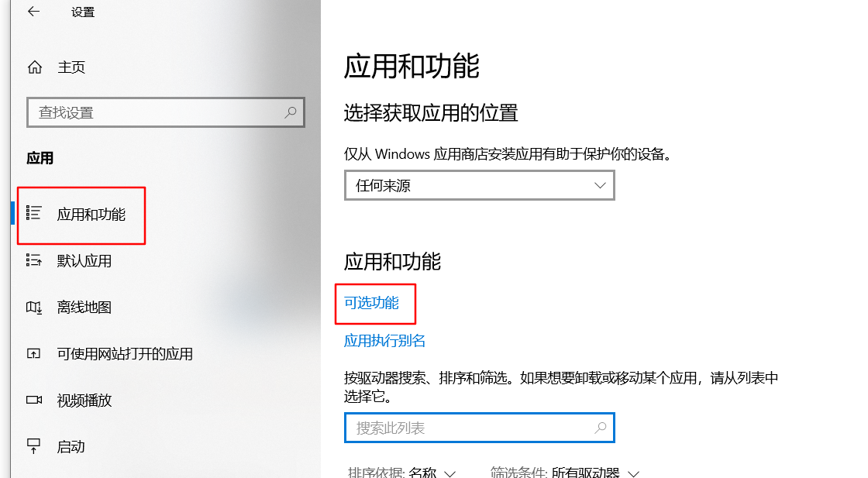Click the 搜索此列表 search box

click(480, 428)
